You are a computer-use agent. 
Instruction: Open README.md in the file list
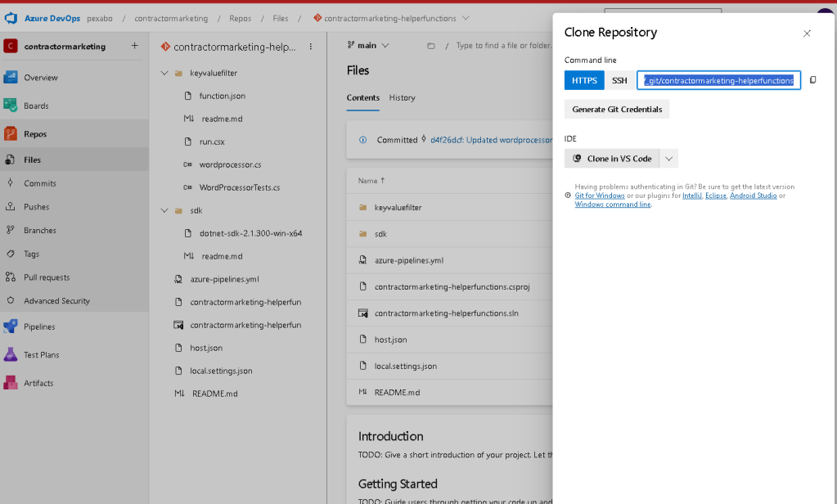pyautogui.click(x=397, y=393)
